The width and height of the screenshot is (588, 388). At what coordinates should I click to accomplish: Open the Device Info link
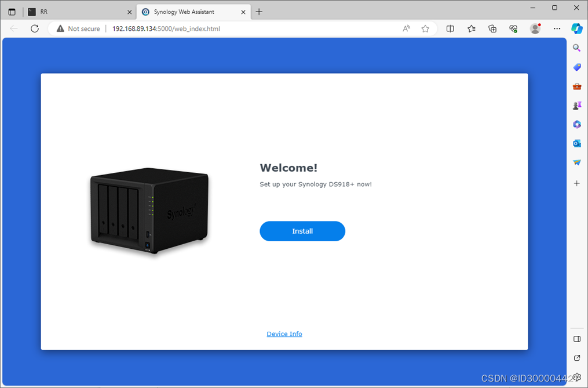284,334
